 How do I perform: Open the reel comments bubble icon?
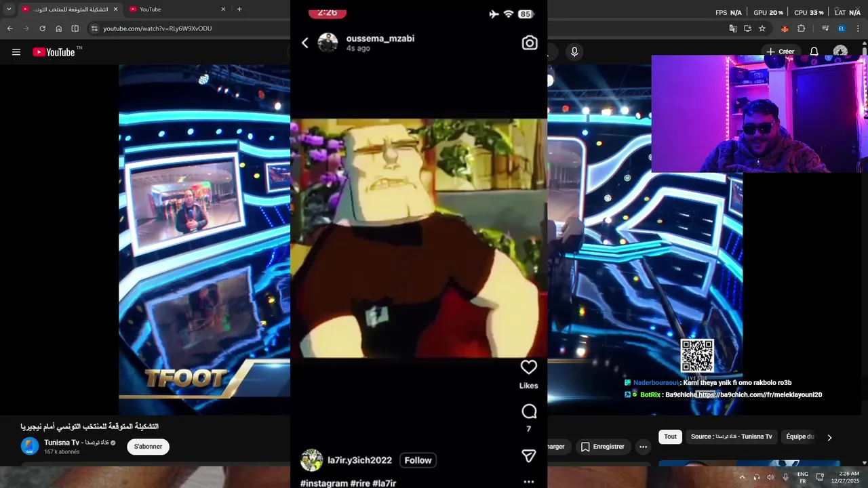click(x=529, y=411)
